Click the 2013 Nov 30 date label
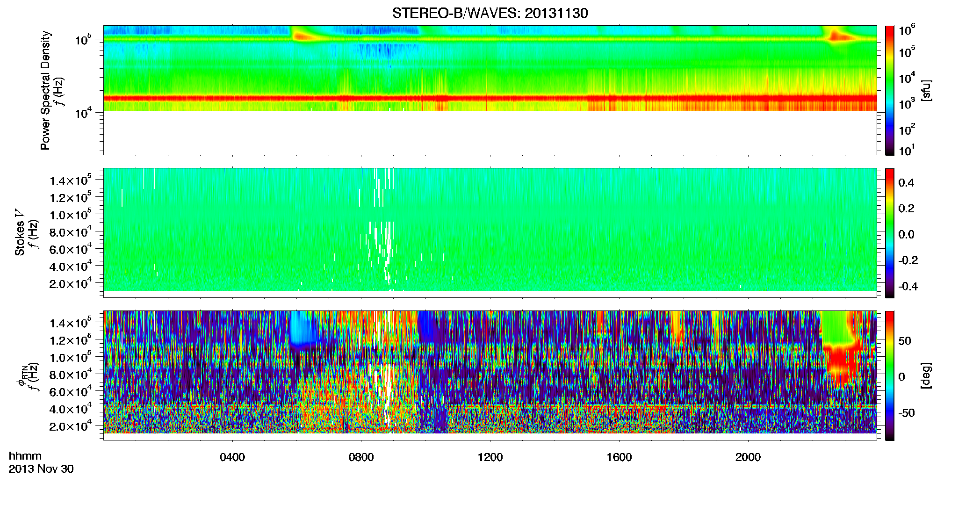This screenshot has width=980, height=505. click(x=41, y=469)
